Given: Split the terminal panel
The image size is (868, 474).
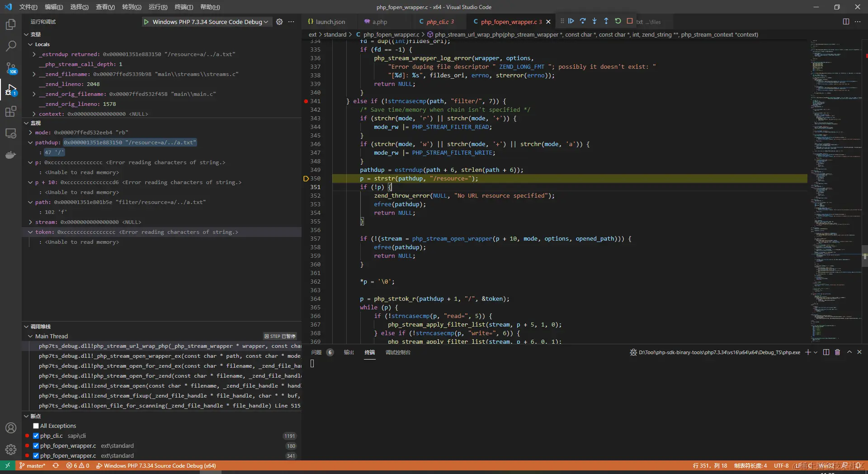Looking at the screenshot, I should point(826,352).
